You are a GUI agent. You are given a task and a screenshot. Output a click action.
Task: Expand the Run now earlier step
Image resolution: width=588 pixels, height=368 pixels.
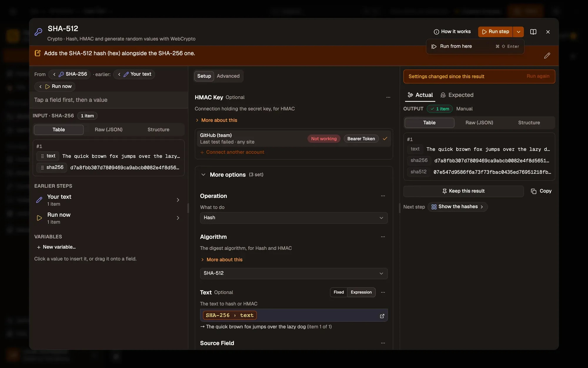point(108,218)
